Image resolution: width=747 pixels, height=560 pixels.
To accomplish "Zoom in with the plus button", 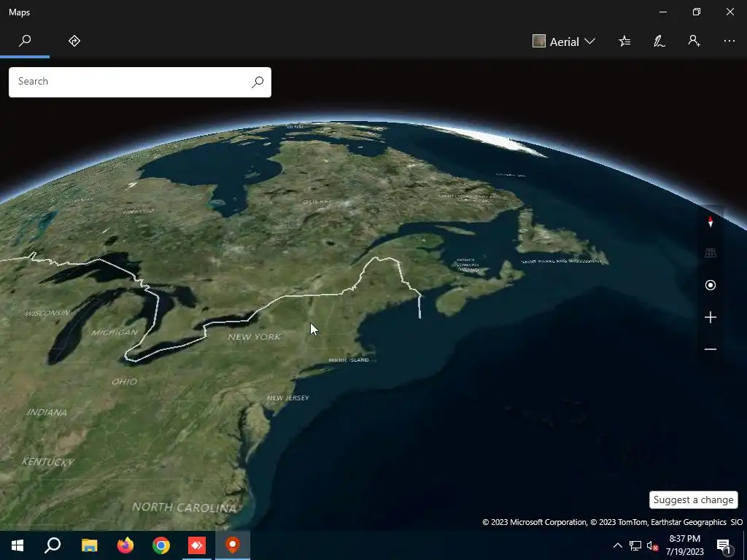I will (711, 317).
